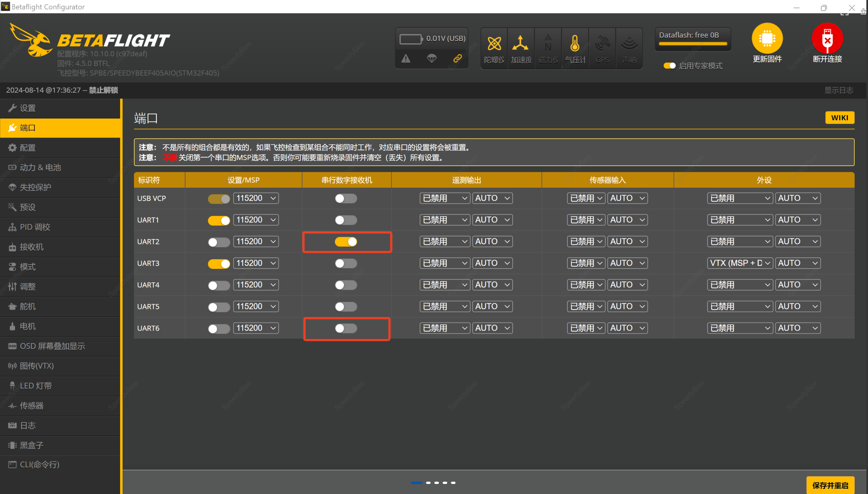Open UART5 MSP baud rate dropdown
Screen dimensions: 868x494
(x=256, y=306)
